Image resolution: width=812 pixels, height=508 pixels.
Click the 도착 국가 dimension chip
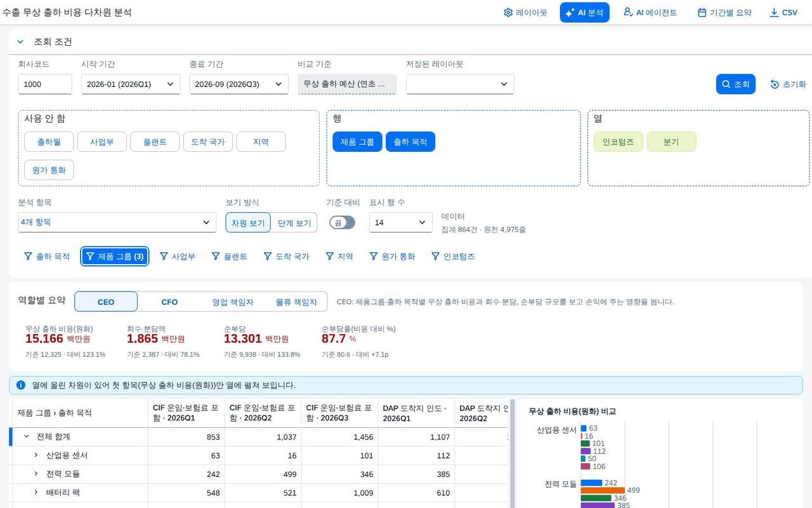(208, 142)
